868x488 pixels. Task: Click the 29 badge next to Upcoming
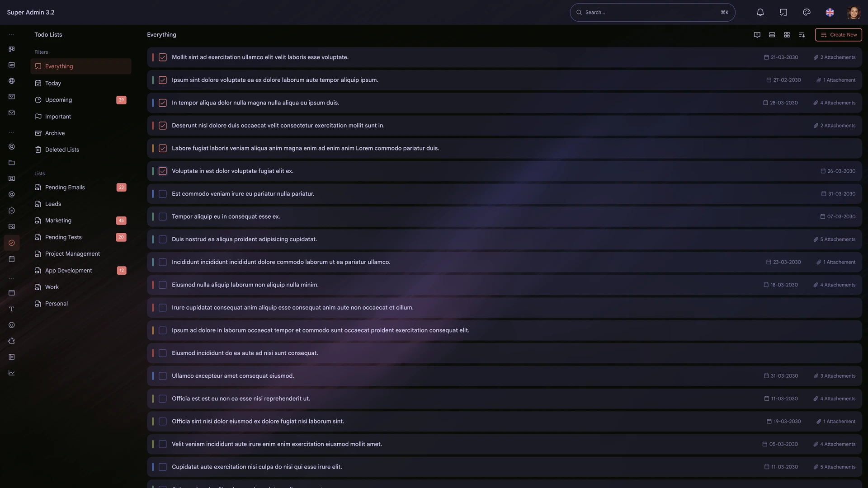click(121, 100)
